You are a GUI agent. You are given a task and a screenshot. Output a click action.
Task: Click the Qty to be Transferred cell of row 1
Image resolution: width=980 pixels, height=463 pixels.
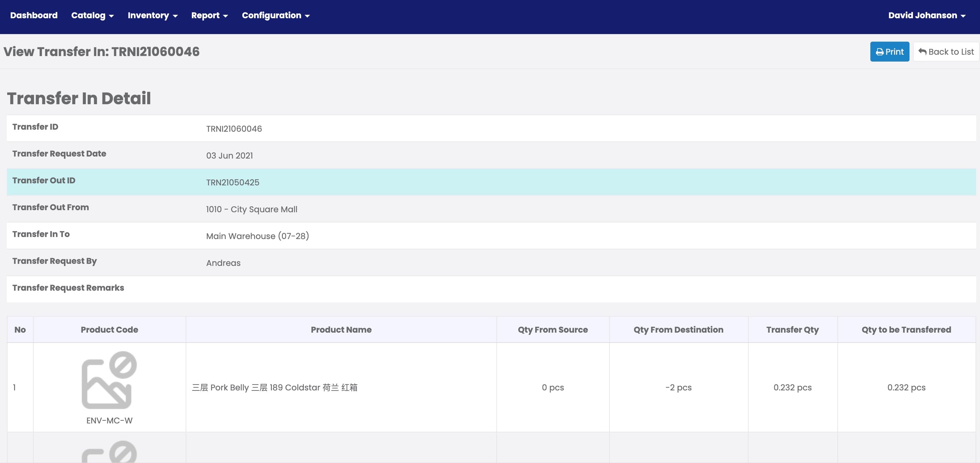tap(906, 387)
